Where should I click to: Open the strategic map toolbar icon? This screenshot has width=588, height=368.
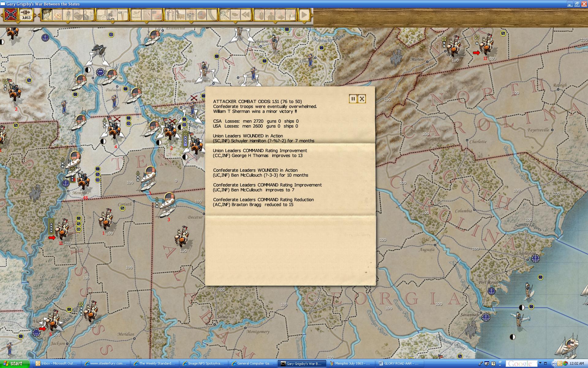[47, 15]
